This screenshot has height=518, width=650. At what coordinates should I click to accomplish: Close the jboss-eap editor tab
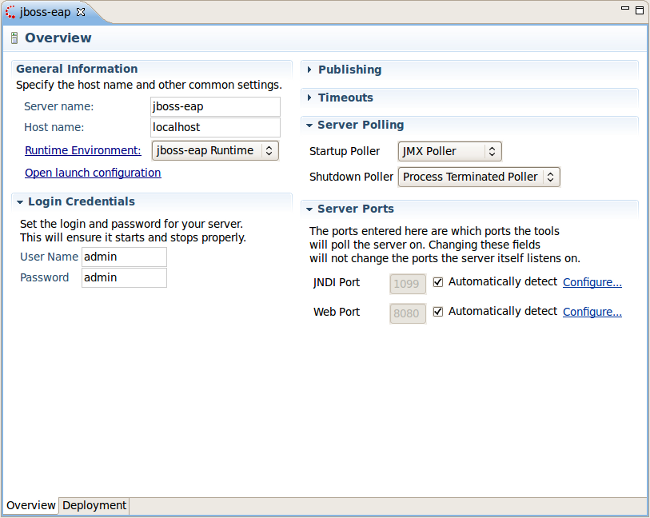81,12
